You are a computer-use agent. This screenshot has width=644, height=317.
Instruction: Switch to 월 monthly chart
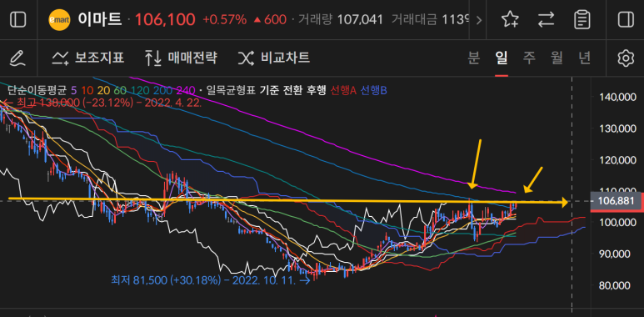point(557,58)
